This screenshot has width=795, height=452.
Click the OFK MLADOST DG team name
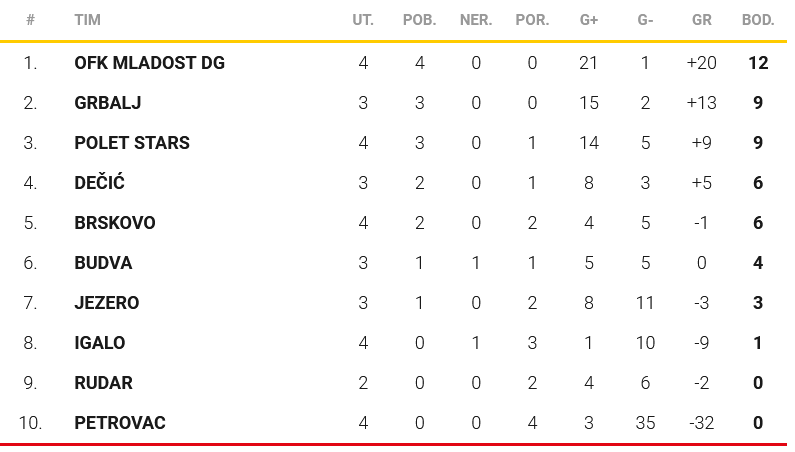(x=149, y=63)
